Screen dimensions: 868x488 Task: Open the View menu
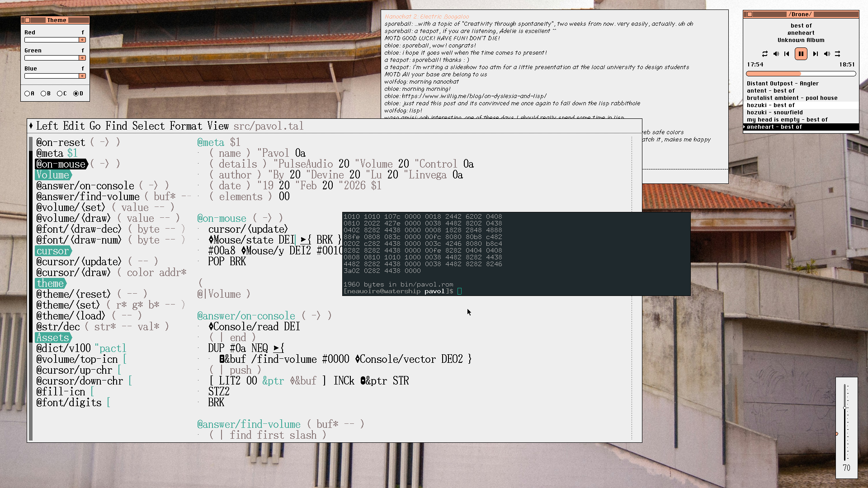[x=218, y=126]
